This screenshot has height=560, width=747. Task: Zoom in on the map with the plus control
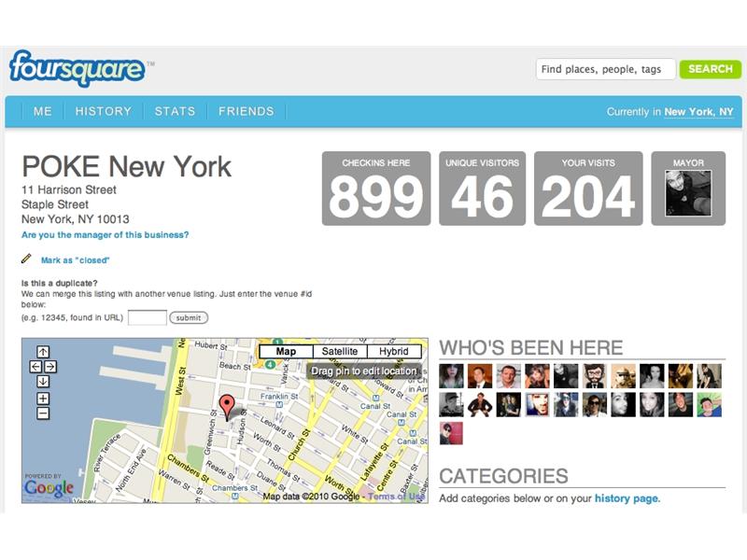tap(43, 398)
